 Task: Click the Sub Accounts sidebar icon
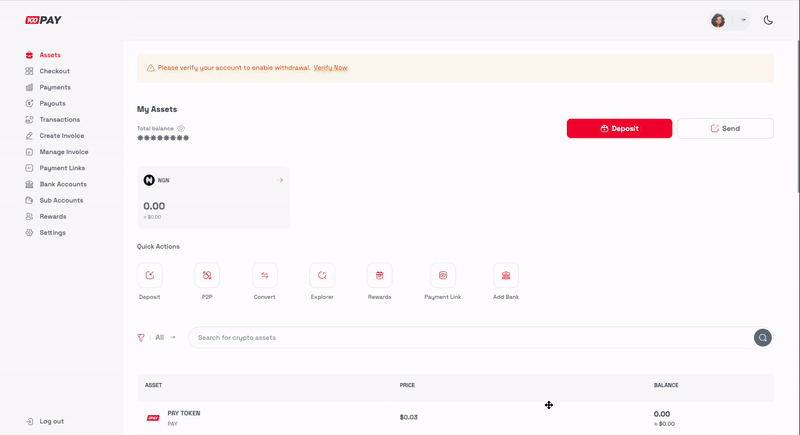tap(29, 200)
